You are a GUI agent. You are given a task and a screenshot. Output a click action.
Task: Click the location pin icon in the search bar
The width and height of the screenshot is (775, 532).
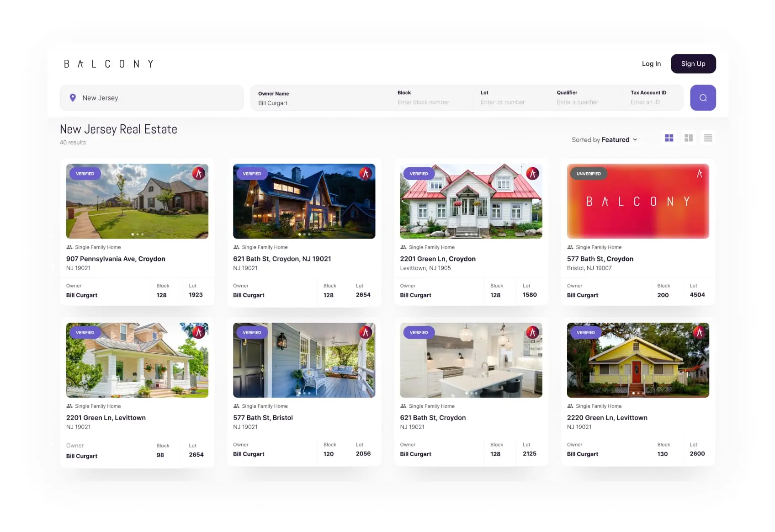click(x=73, y=97)
